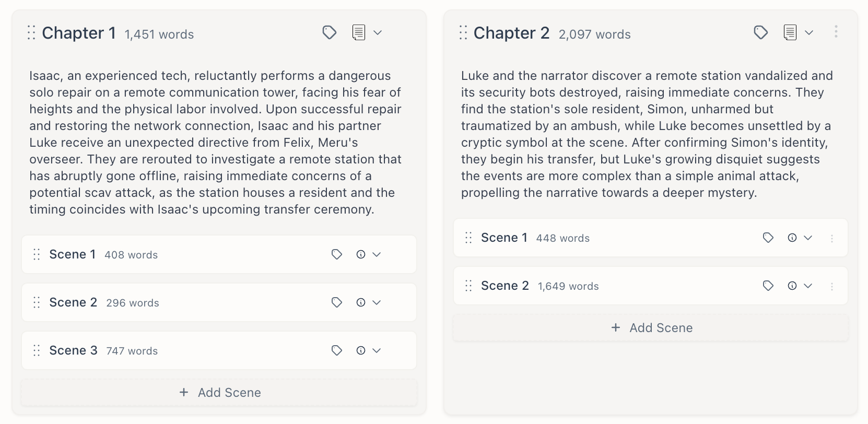View info for Scene 3 in Chapter 1
The width and height of the screenshot is (868, 424).
(360, 350)
